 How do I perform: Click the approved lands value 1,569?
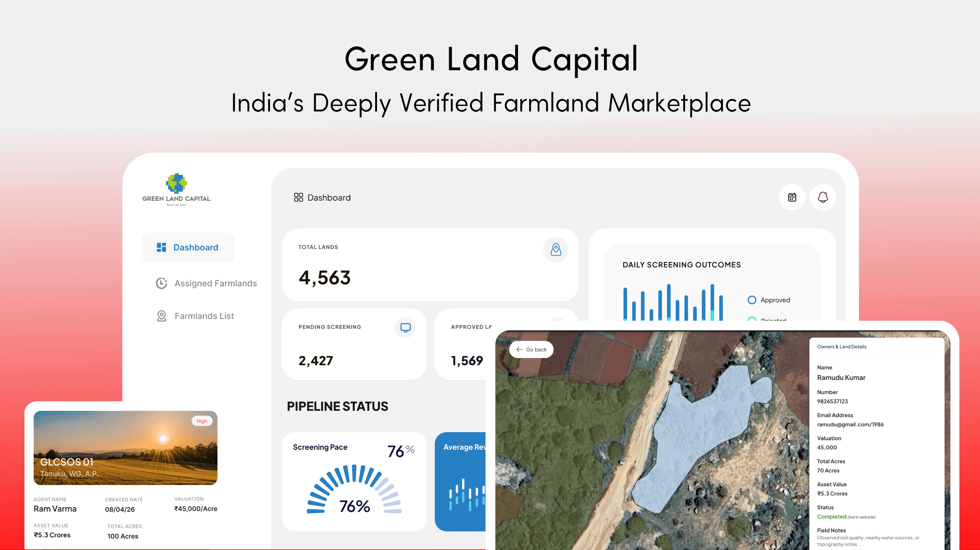(x=467, y=360)
